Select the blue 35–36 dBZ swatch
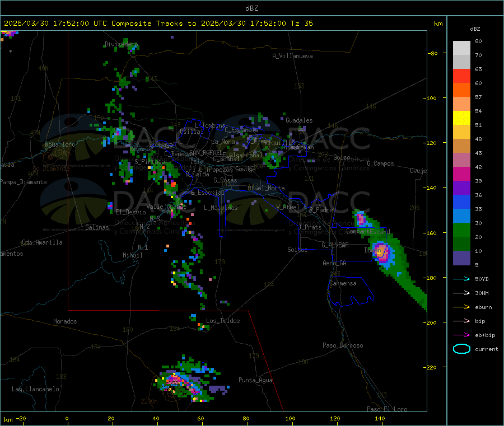504x426 pixels. point(461,202)
